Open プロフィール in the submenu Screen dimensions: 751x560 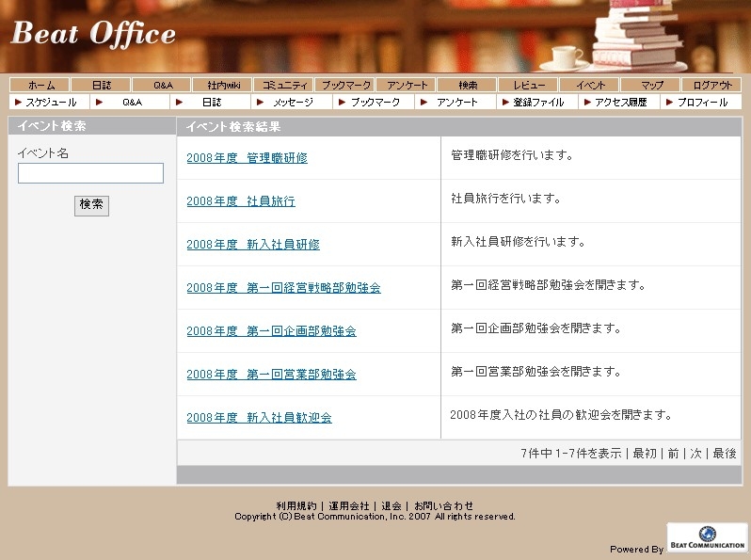coord(701,102)
